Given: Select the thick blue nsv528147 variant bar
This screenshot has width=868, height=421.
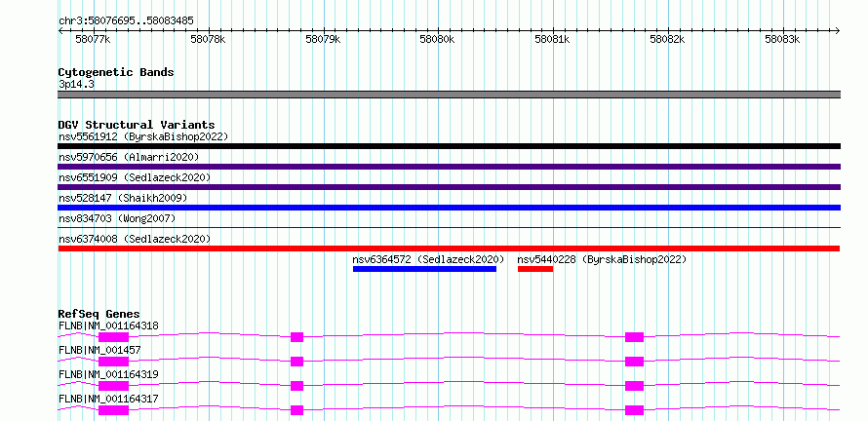Looking at the screenshot, I should (449, 208).
